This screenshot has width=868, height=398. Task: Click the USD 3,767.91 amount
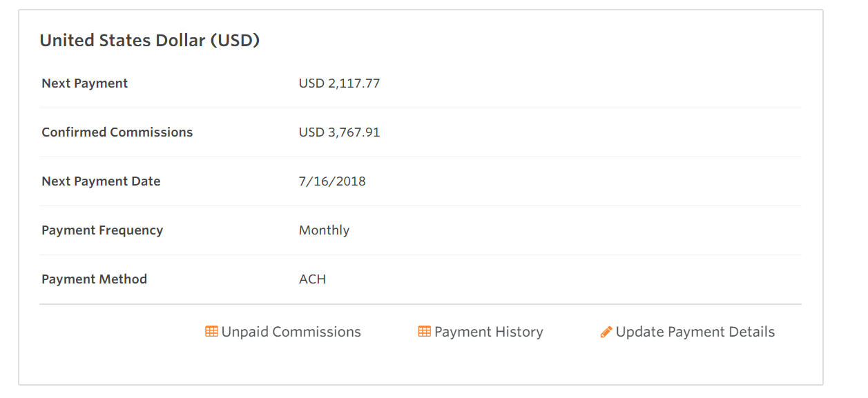coord(339,132)
